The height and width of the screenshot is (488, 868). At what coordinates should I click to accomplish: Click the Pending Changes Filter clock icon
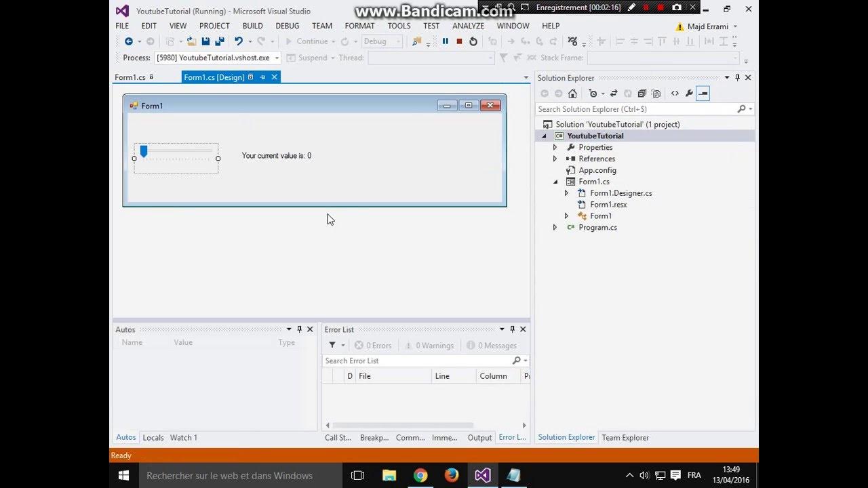593,94
